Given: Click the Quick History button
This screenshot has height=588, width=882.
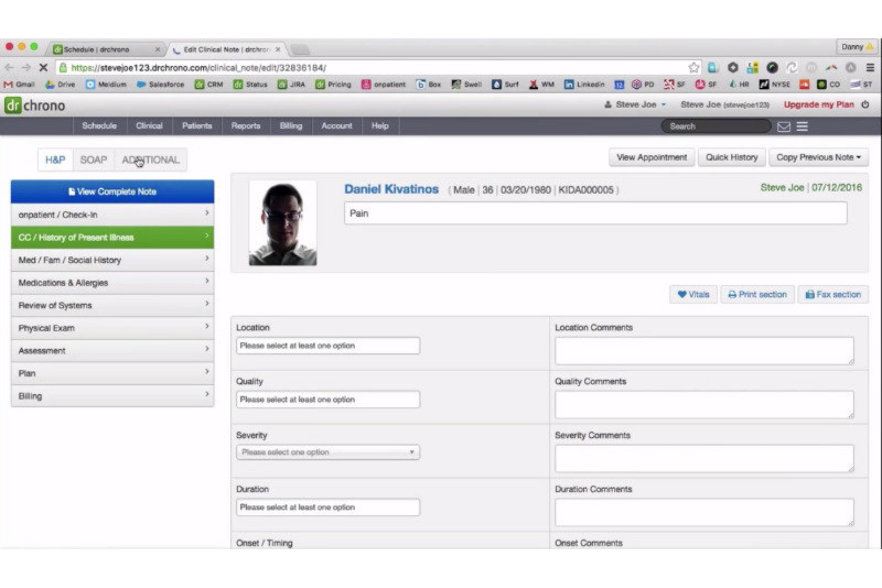Looking at the screenshot, I should tap(731, 157).
